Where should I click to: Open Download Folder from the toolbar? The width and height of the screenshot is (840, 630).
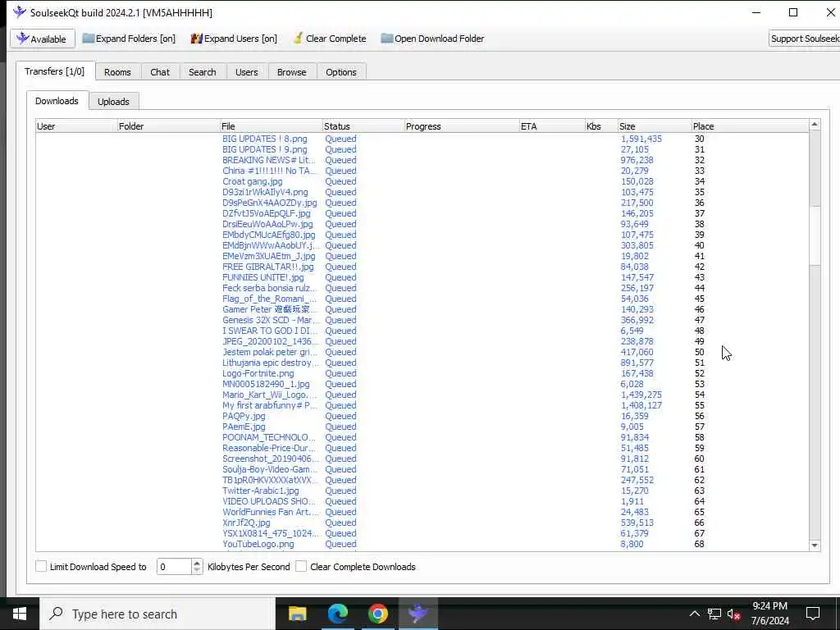[432, 39]
